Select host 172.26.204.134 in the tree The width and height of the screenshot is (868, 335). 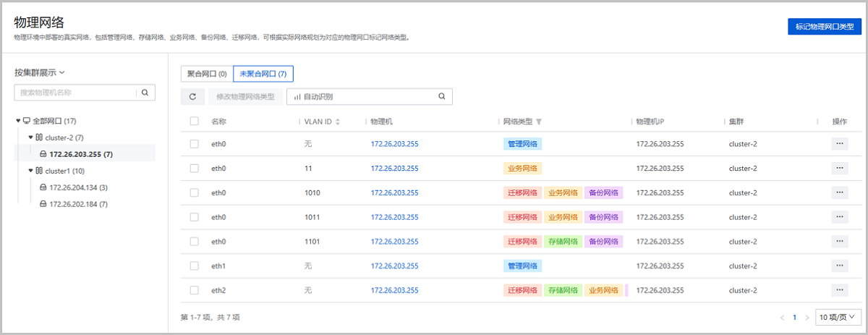point(78,187)
